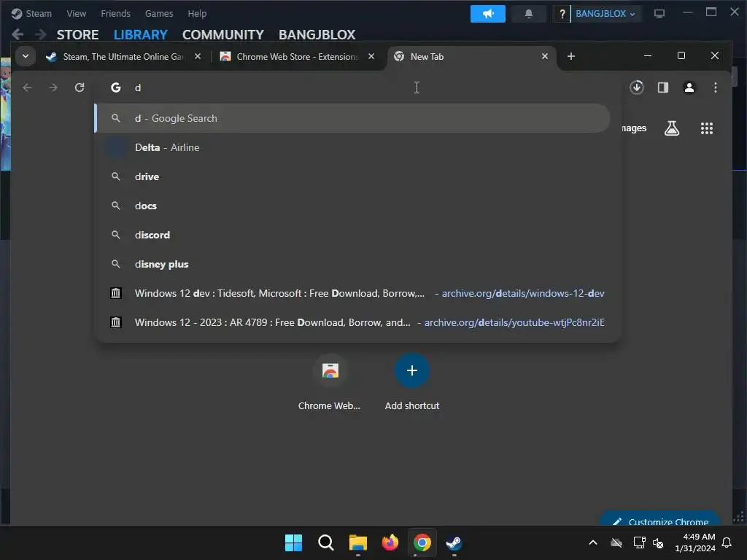Click Steam back navigation arrow
Screen dimensions: 747x560
click(x=18, y=34)
